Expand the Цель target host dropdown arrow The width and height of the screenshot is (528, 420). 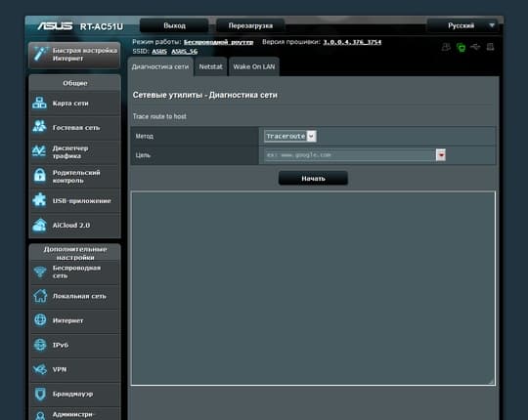point(441,155)
